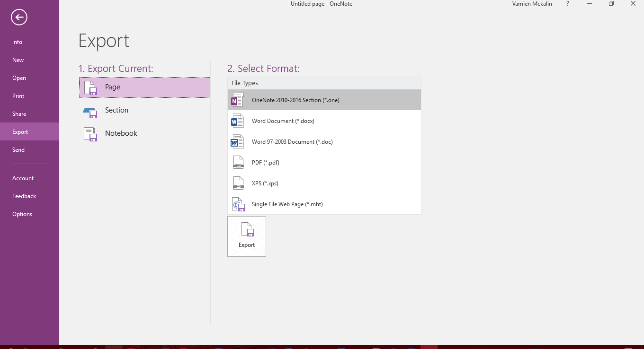Open the Send tab
Screen dimensions: 644x349
click(x=29, y=150)
